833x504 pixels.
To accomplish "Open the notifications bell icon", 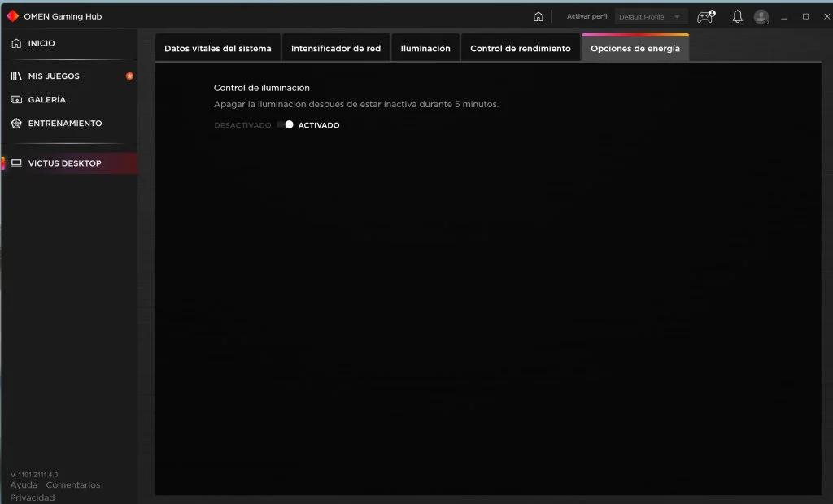I will click(x=737, y=16).
